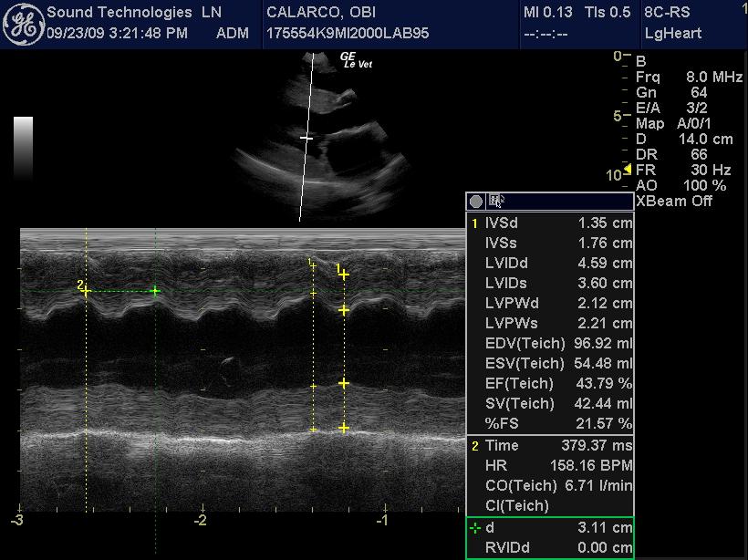748x560 pixels.
Task: Click the round gray button in results panel header
Action: pos(475,202)
